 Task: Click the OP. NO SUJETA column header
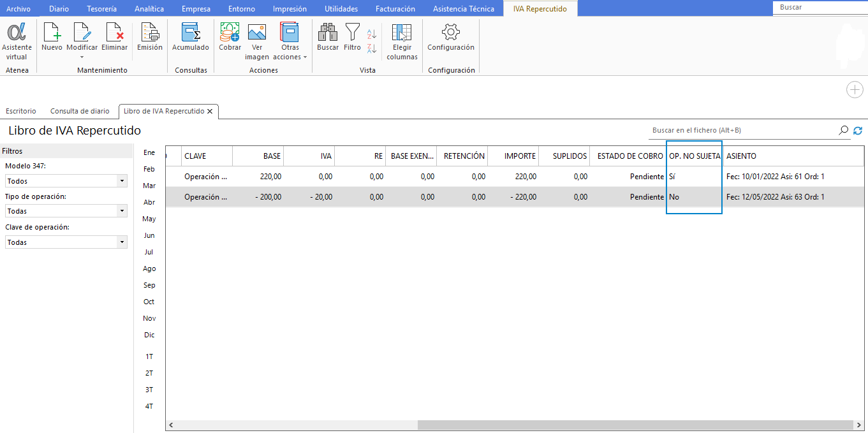(695, 156)
